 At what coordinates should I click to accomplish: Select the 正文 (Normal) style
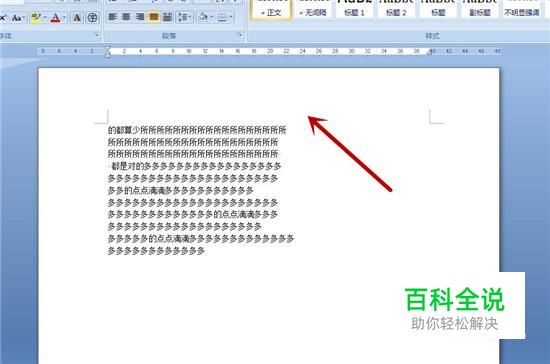click(271, 9)
